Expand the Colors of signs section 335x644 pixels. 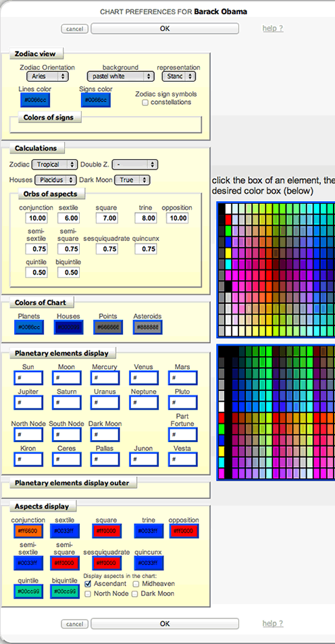[49, 117]
